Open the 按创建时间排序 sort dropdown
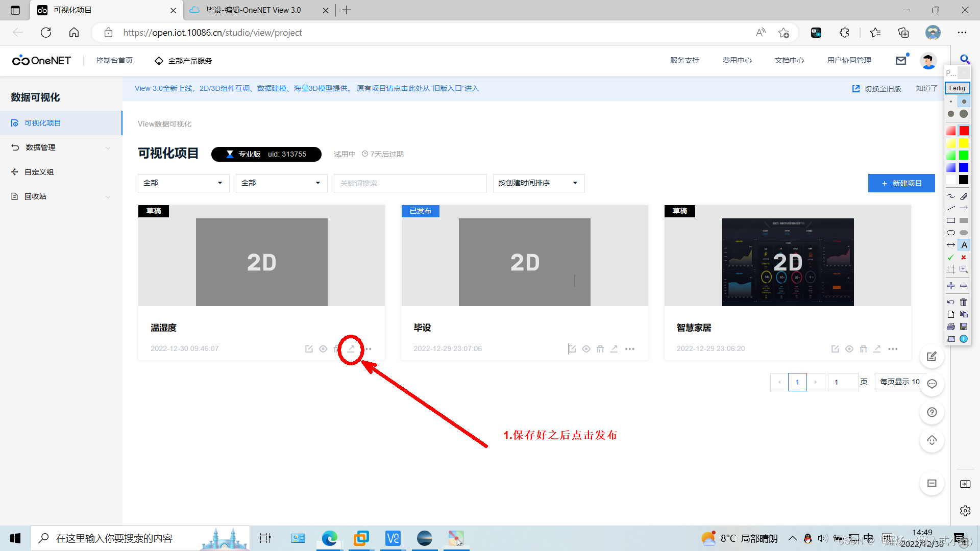The height and width of the screenshot is (551, 980). (537, 183)
